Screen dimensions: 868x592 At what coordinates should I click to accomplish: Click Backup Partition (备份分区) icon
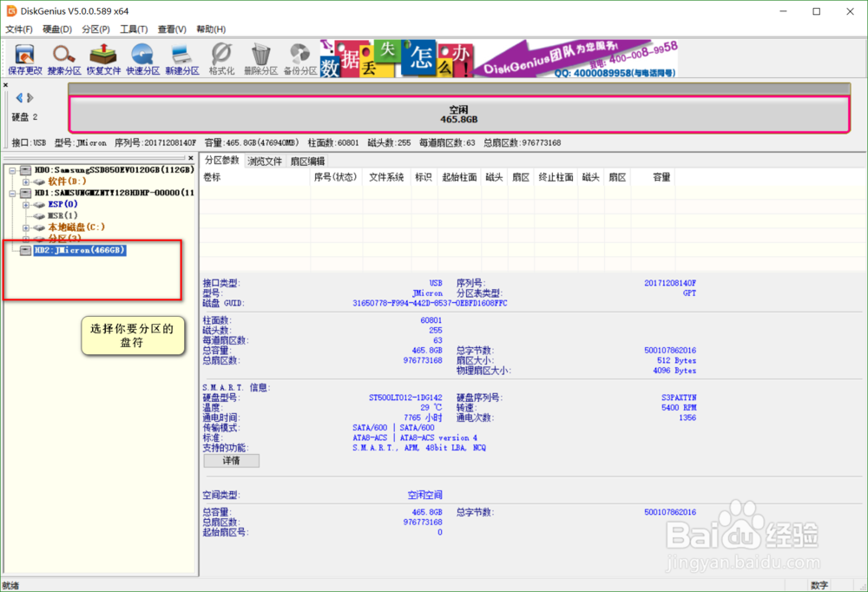pyautogui.click(x=300, y=59)
